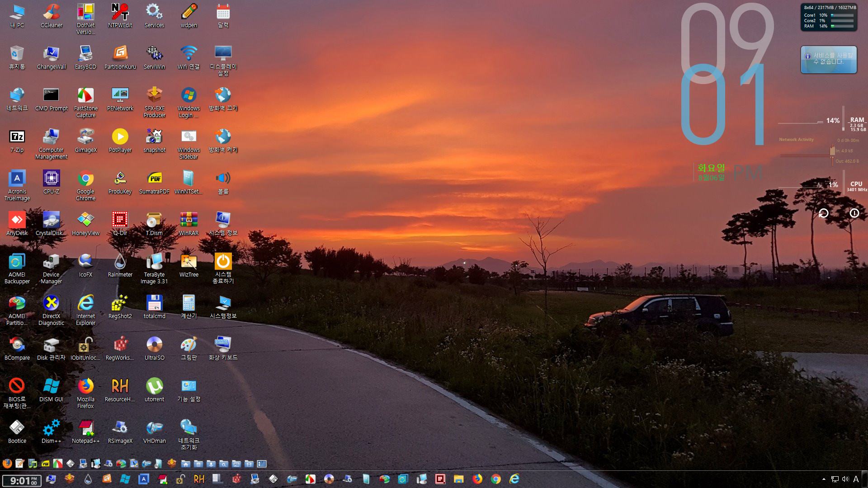Open WizTree desktop icon
868x488 pixels.
tap(189, 266)
